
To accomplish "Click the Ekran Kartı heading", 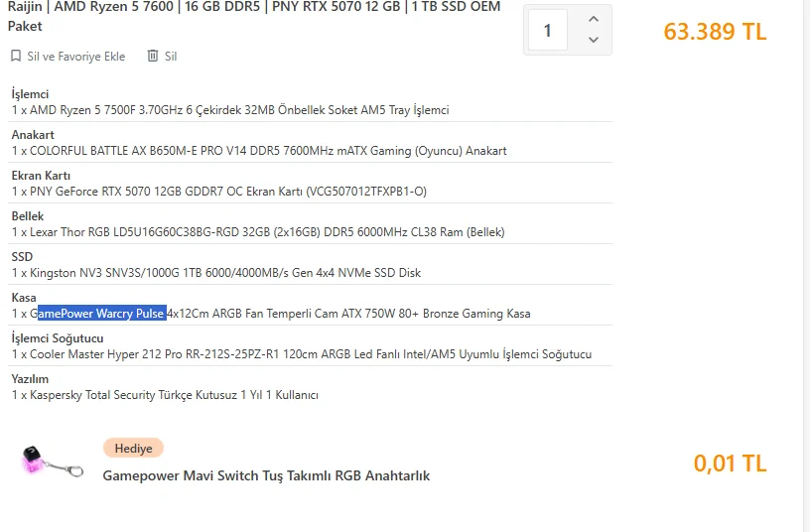I will pyautogui.click(x=41, y=176).
